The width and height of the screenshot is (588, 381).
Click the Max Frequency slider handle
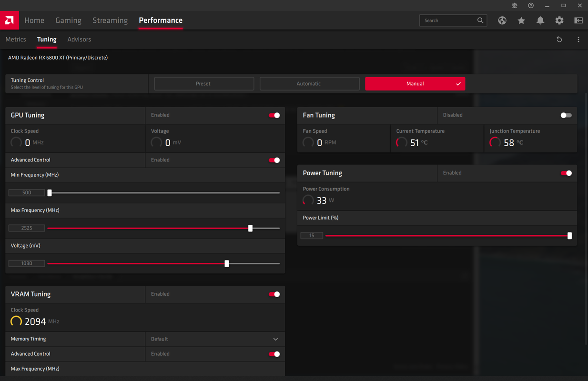tap(251, 228)
